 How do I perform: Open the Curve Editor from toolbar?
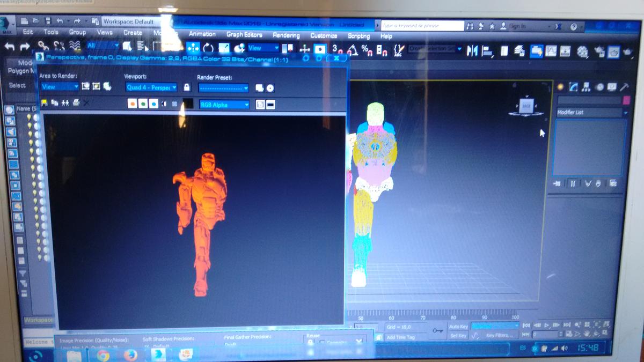tap(550, 51)
